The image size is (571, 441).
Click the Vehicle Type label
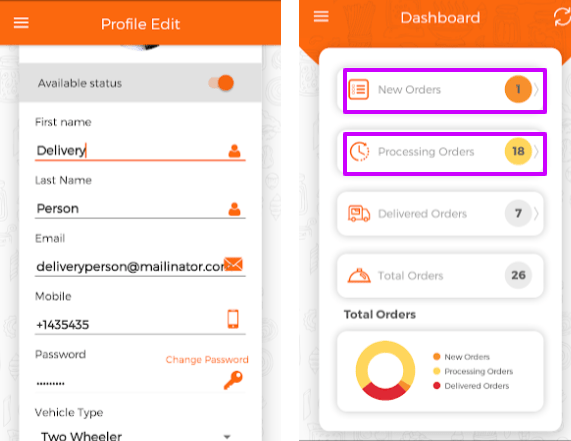pyautogui.click(x=69, y=413)
